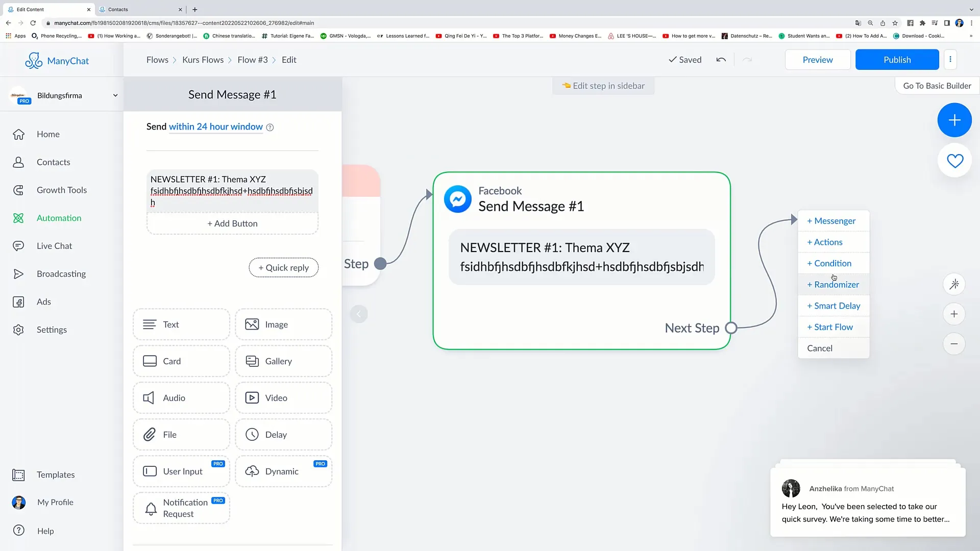Expand Flow #3 breadcrumb entry
This screenshot has height=551, width=980.
pos(252,59)
